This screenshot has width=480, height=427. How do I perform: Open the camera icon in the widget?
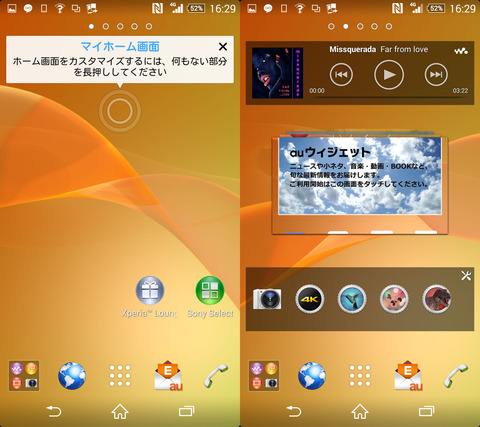click(267, 299)
